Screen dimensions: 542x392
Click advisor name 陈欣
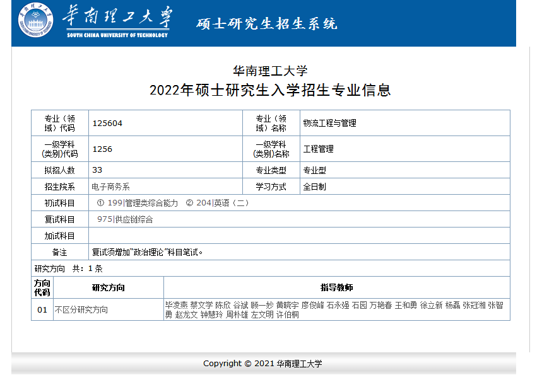tap(223, 305)
